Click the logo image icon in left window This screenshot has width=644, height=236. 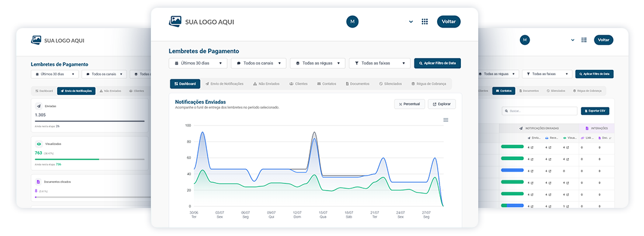pos(36,41)
